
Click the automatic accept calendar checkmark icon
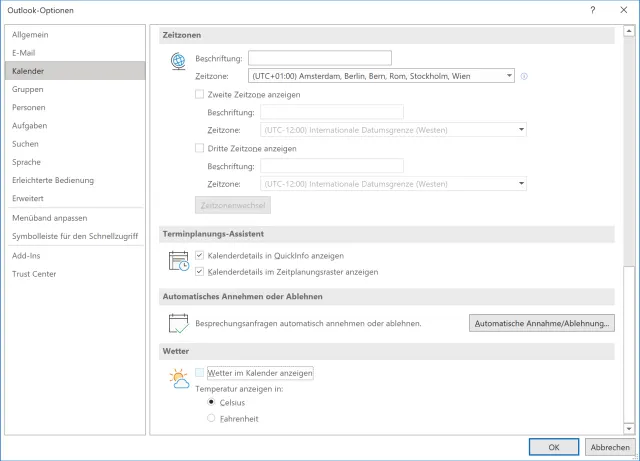click(179, 323)
